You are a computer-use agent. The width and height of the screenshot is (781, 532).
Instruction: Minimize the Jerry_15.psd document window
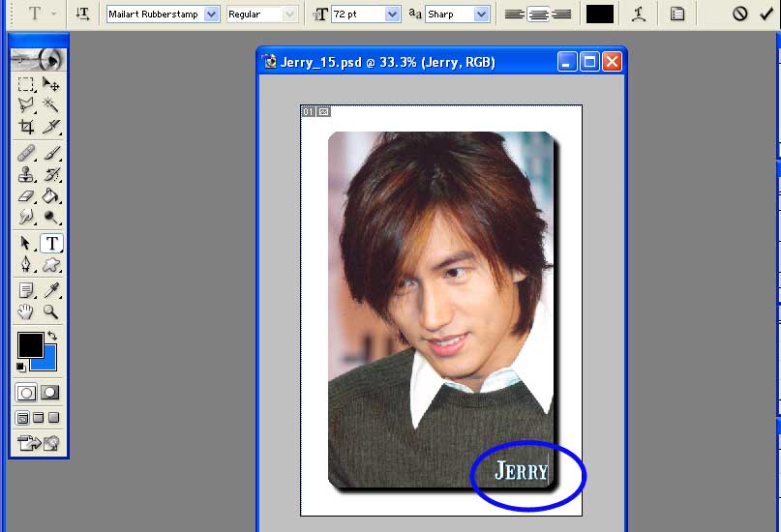[567, 62]
